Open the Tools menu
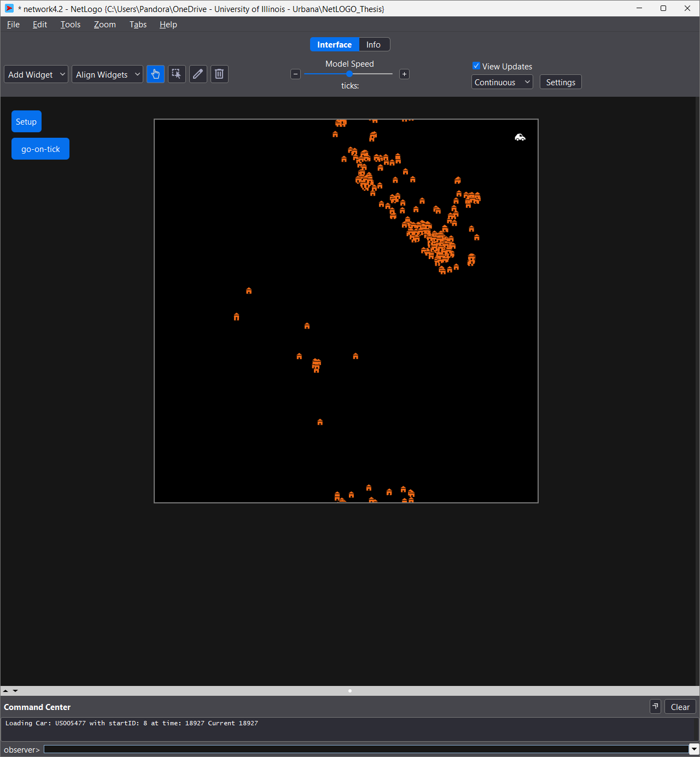The image size is (700, 757). point(71,25)
